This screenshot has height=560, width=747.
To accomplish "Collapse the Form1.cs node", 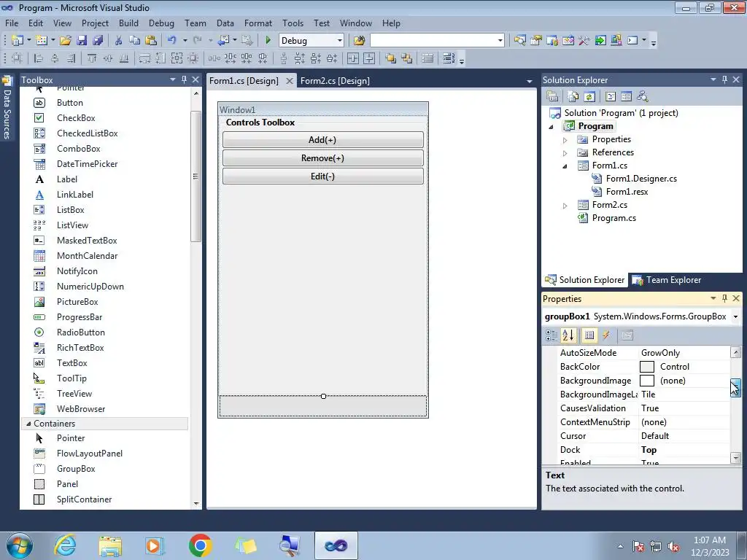I will click(x=565, y=166).
